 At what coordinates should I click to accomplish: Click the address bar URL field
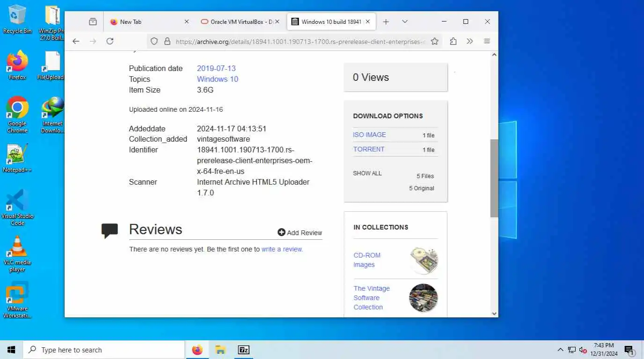pyautogui.click(x=300, y=41)
